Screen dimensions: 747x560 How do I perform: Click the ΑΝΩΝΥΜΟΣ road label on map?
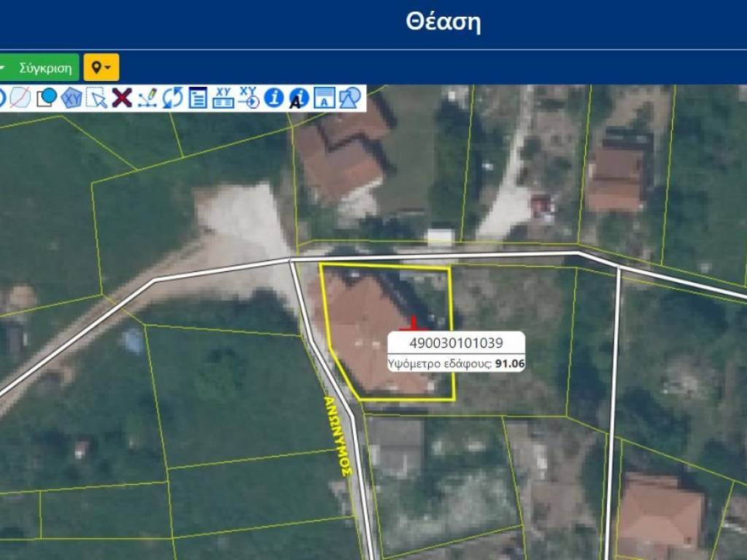[x=337, y=436]
